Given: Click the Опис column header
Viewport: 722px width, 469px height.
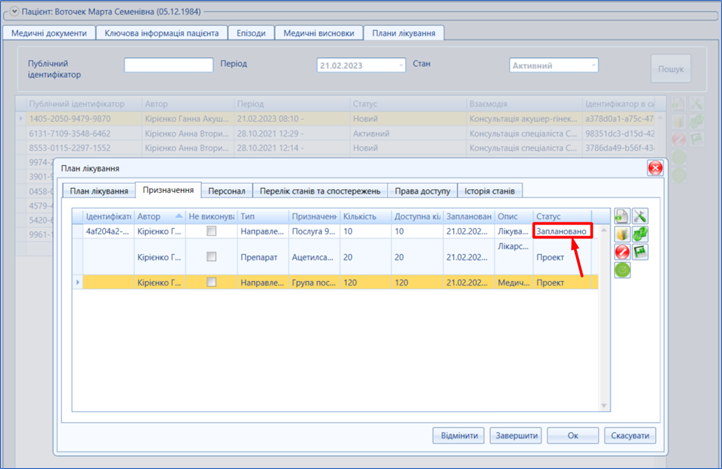Looking at the screenshot, I should tap(514, 216).
